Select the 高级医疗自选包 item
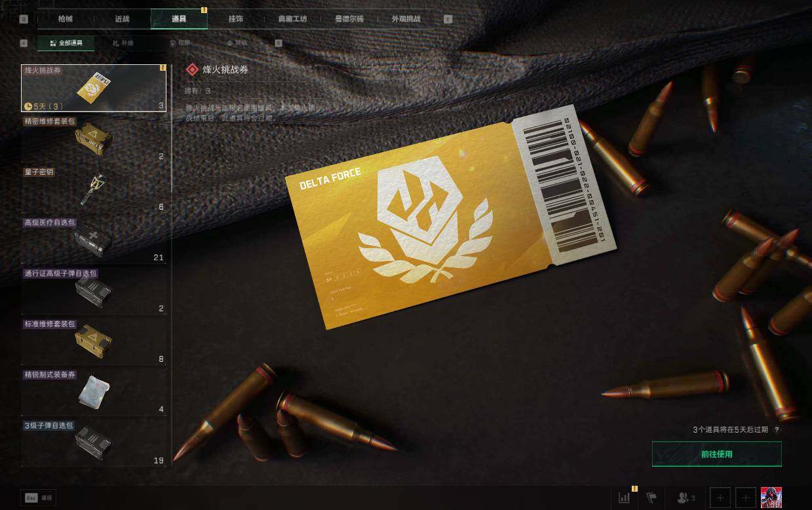812x510 pixels. click(94, 240)
